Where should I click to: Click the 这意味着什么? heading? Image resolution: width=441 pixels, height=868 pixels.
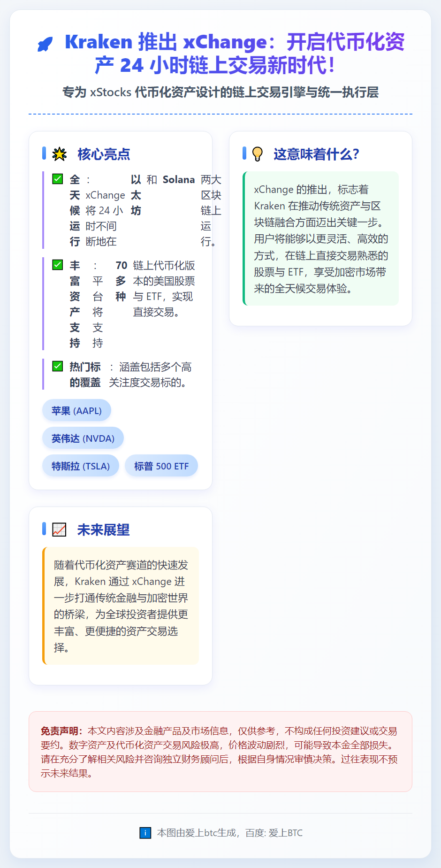click(x=316, y=154)
